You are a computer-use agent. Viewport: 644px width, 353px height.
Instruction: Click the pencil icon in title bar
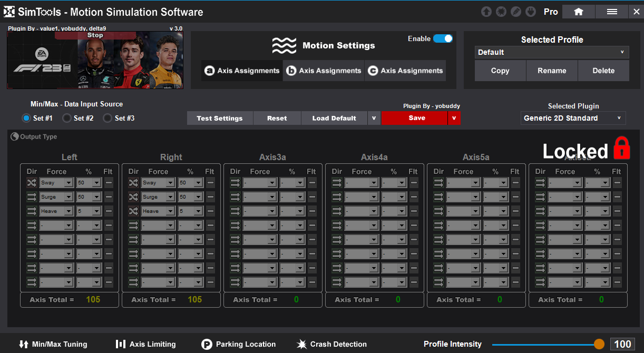[x=516, y=12]
